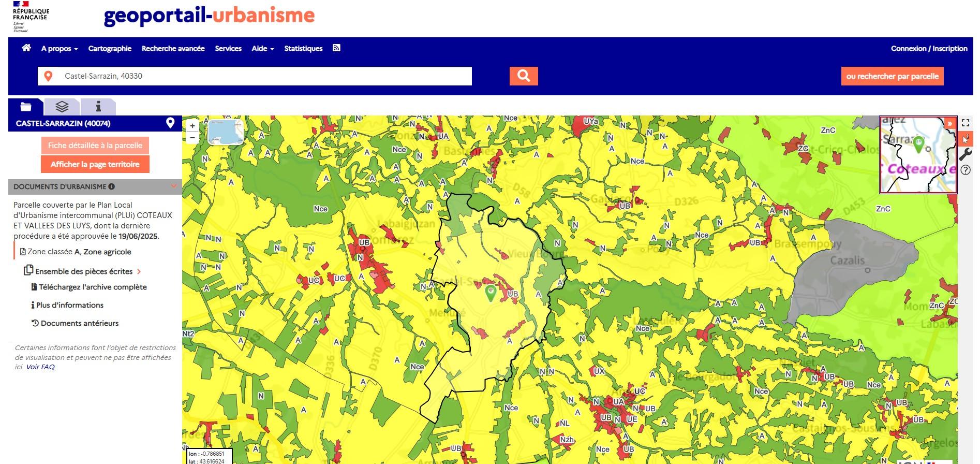This screenshot has height=464, width=980.
Task: Open the A propos dropdown menu
Action: coord(60,49)
